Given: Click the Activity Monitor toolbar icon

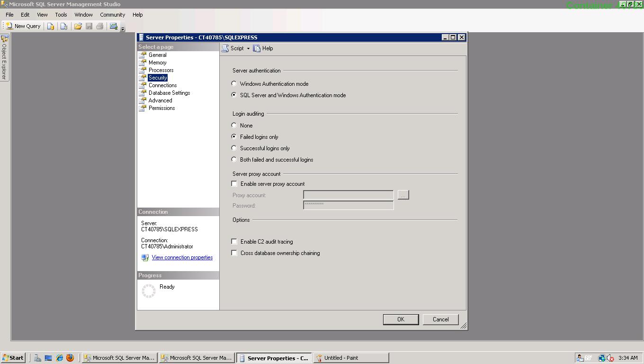Looking at the screenshot, I should [114, 26].
